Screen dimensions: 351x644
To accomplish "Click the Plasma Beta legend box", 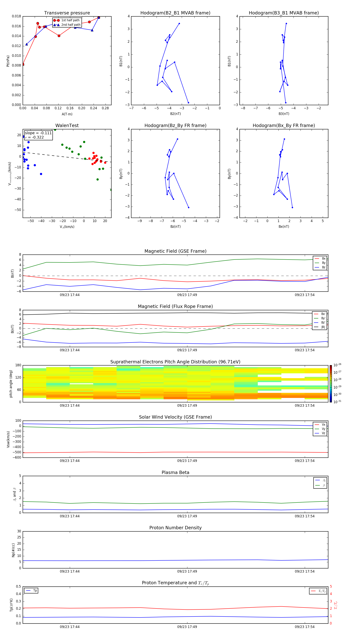I will [320, 483].
